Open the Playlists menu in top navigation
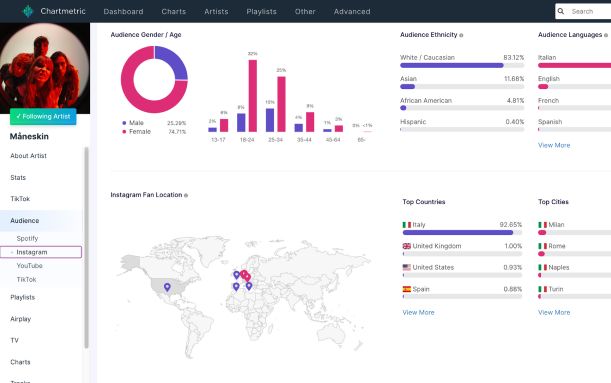This screenshot has width=611, height=383. [261, 12]
